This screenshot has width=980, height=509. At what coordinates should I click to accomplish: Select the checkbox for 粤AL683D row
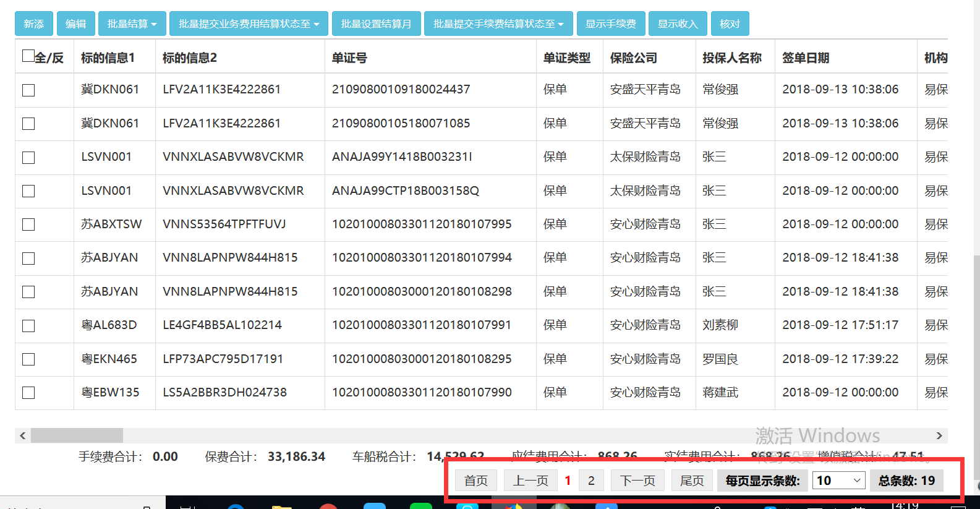point(28,326)
